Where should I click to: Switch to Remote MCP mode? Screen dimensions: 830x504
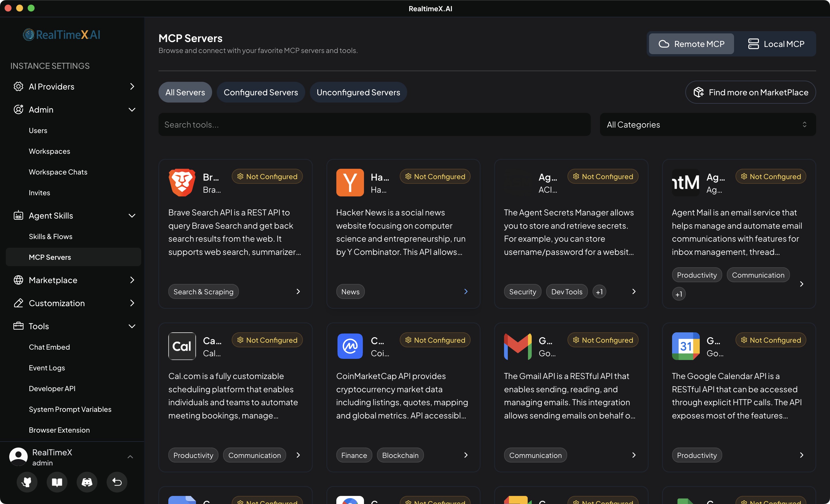[x=691, y=44]
